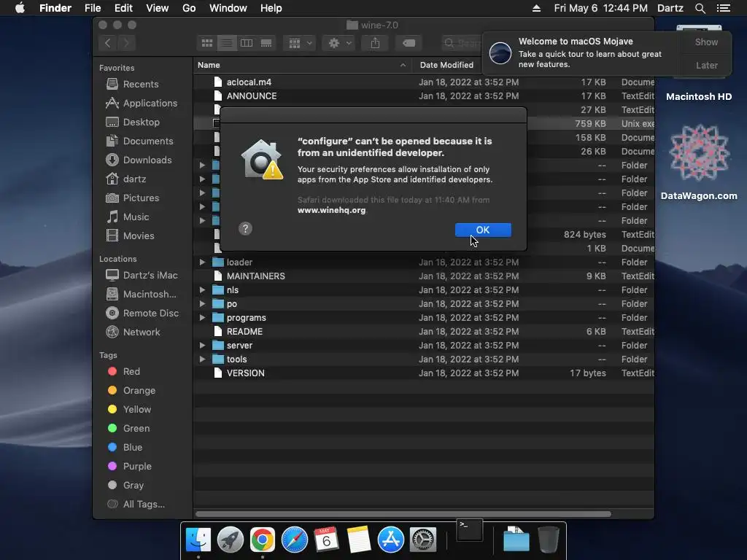The height and width of the screenshot is (560, 747).
Task: Click the Share toolbar button
Action: point(376,43)
